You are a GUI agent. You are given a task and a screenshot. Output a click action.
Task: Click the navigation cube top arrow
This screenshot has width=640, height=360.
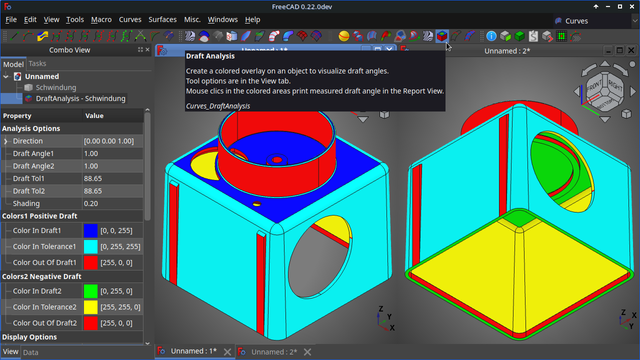point(605,63)
